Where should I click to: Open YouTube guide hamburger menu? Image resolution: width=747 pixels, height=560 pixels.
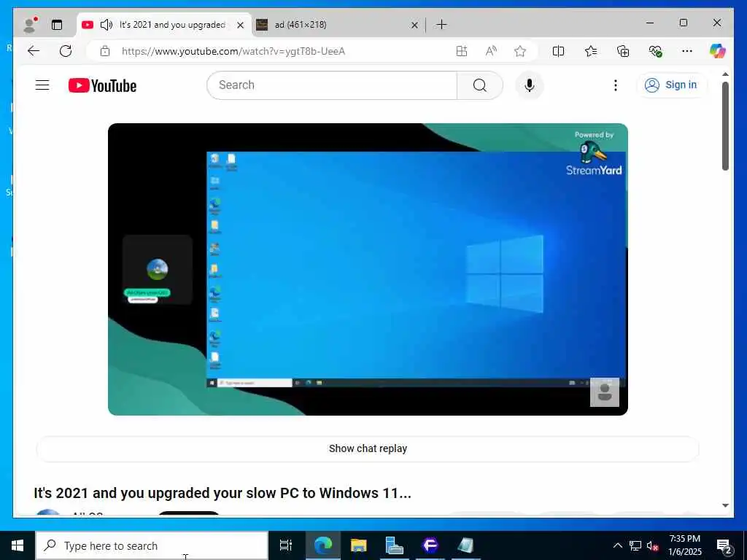pos(42,85)
